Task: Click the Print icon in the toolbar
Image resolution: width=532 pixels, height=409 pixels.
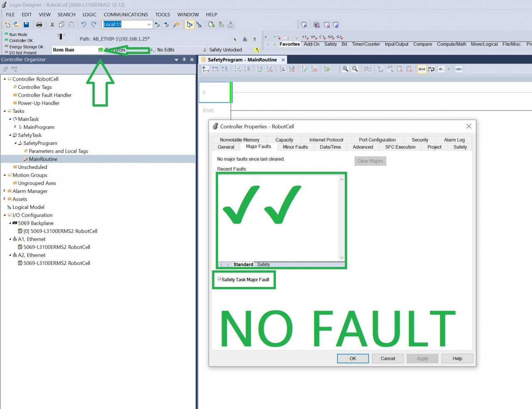Action: (x=39, y=24)
